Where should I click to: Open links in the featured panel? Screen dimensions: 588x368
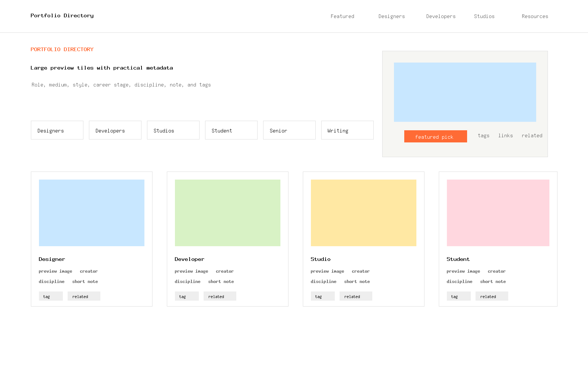[x=506, y=135]
